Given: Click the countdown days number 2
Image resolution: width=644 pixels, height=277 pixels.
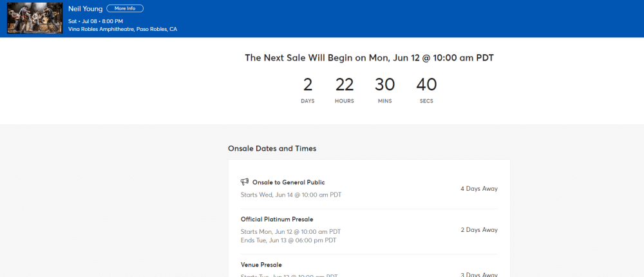Looking at the screenshot, I should click(308, 84).
